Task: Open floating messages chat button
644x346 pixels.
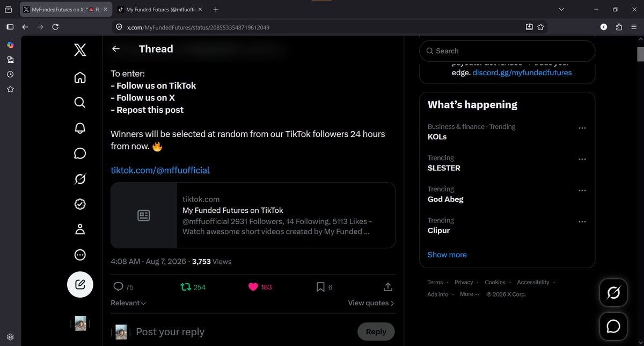Action: click(613, 326)
